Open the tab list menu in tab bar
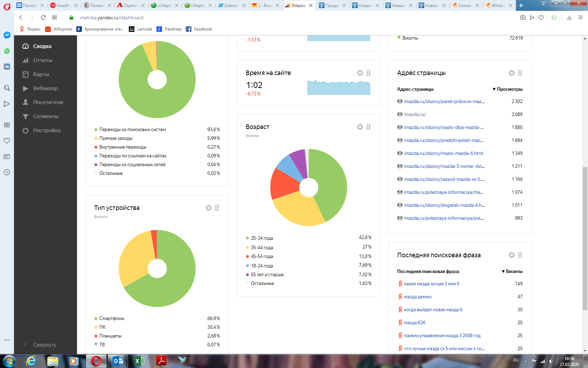Viewport: 588px width, 368px height. pyautogui.click(x=543, y=4)
